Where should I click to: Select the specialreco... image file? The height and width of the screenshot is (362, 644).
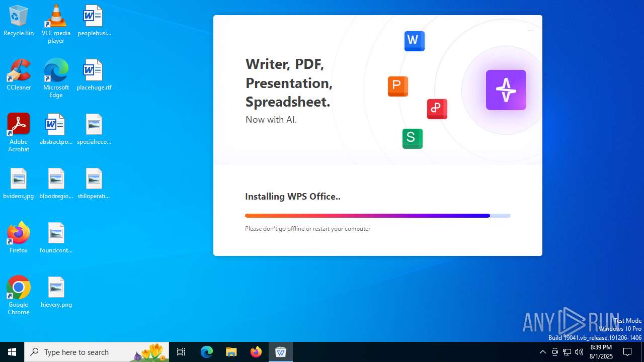pos(94,130)
